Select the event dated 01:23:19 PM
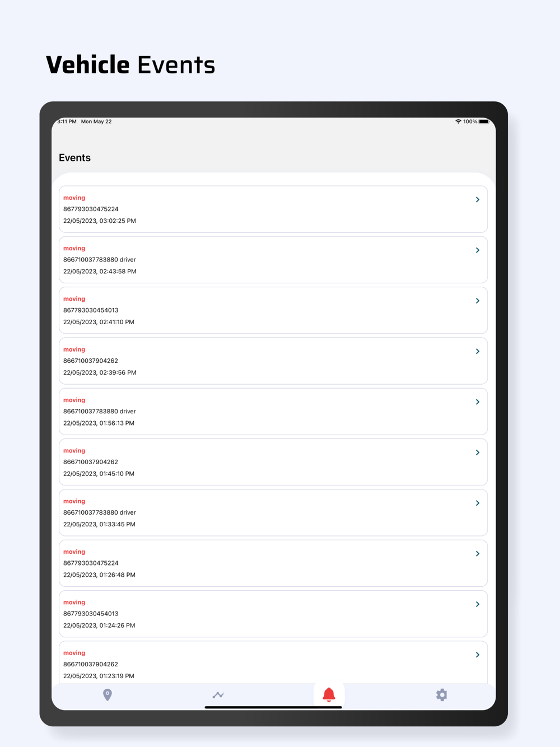Image resolution: width=560 pixels, height=747 pixels. point(273,662)
